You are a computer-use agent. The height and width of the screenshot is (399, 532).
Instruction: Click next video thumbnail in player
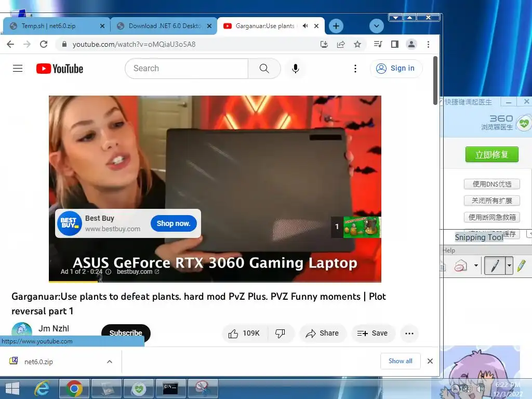[362, 227]
